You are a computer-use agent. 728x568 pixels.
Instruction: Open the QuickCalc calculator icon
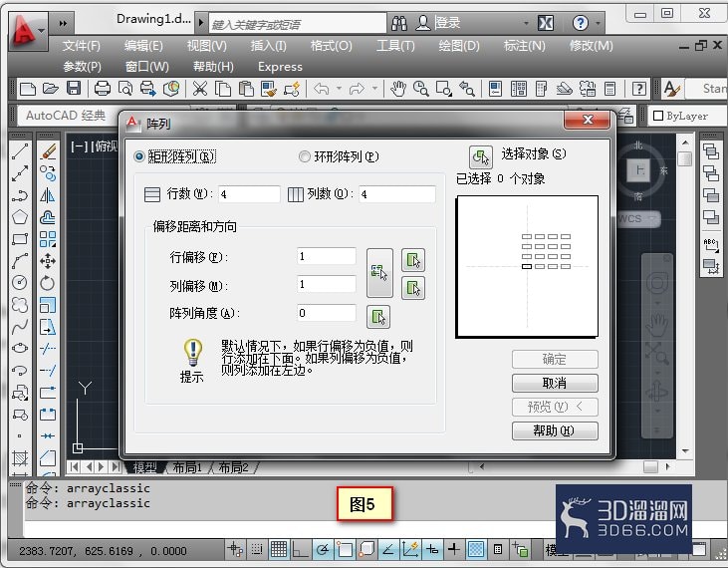pyautogui.click(x=610, y=89)
